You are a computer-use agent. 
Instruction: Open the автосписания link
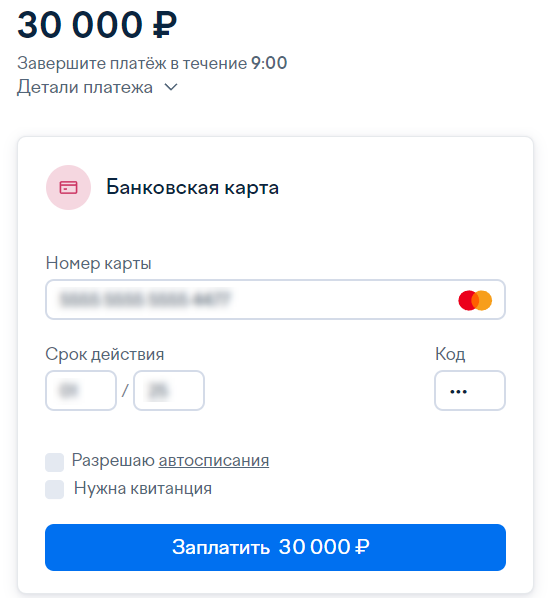click(214, 460)
